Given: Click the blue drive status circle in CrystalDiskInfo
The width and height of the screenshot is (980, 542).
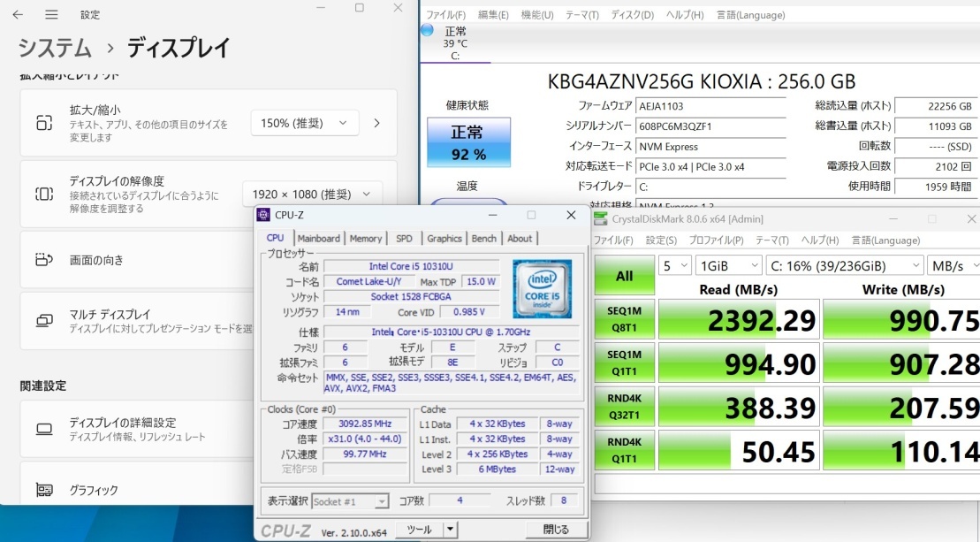Looking at the screenshot, I should click(x=428, y=29).
